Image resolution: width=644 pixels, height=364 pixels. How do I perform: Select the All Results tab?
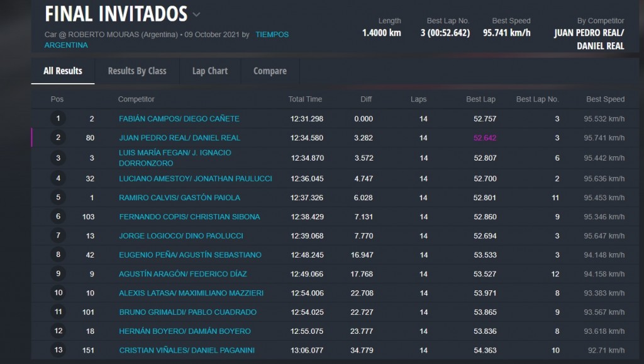click(63, 71)
